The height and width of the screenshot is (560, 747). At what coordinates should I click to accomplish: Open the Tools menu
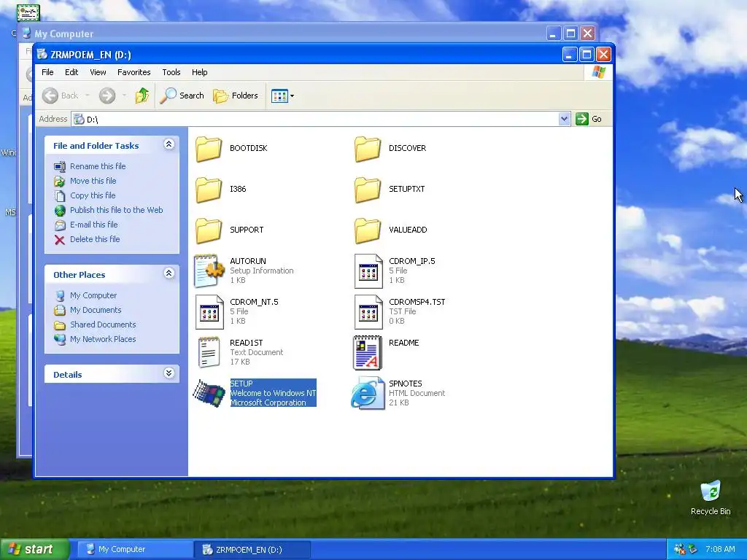point(171,72)
